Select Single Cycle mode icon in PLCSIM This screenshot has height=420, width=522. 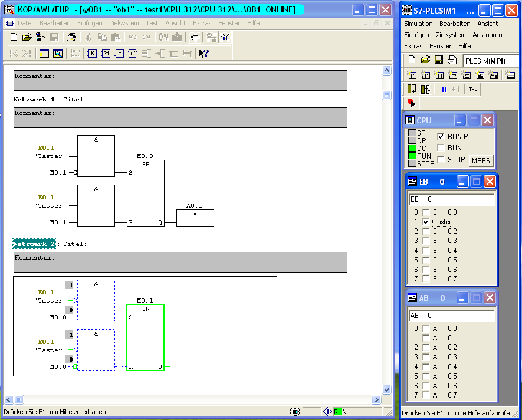[412, 89]
